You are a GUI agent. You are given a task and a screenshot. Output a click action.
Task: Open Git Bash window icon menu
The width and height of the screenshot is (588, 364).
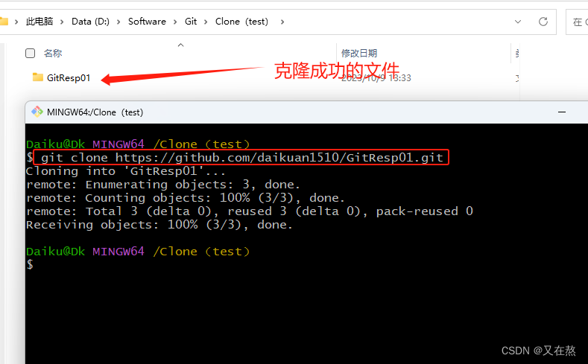coord(37,112)
